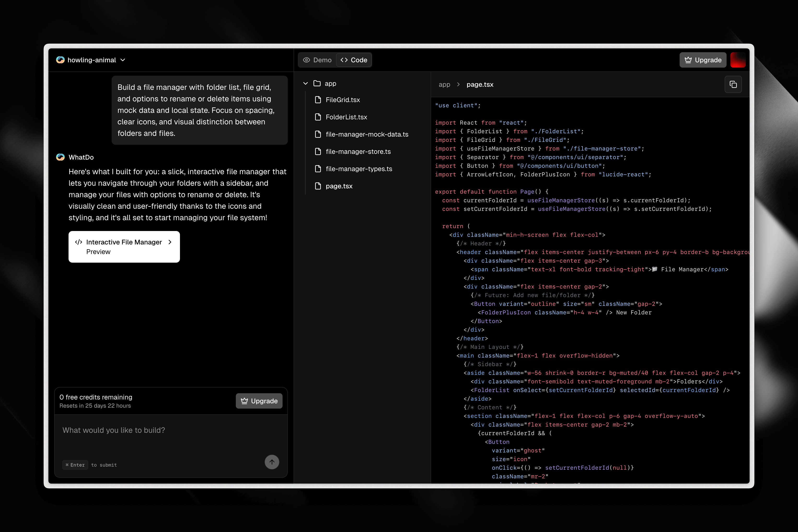Click the file icon beside file-manager-types.ts
This screenshot has height=532, width=798.
coord(318,169)
